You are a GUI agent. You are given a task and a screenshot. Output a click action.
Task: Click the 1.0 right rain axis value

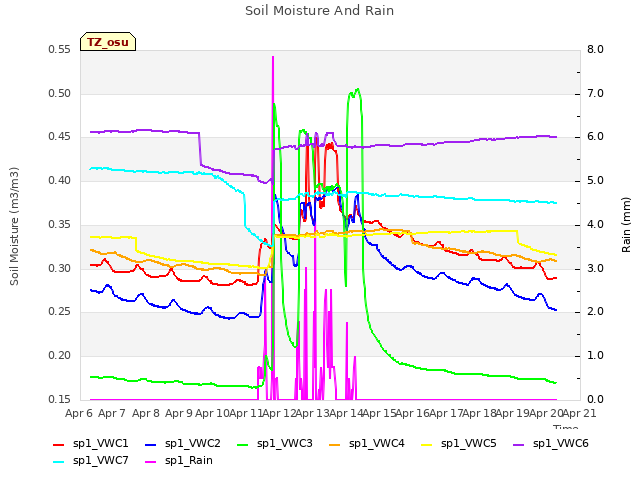[x=595, y=356]
